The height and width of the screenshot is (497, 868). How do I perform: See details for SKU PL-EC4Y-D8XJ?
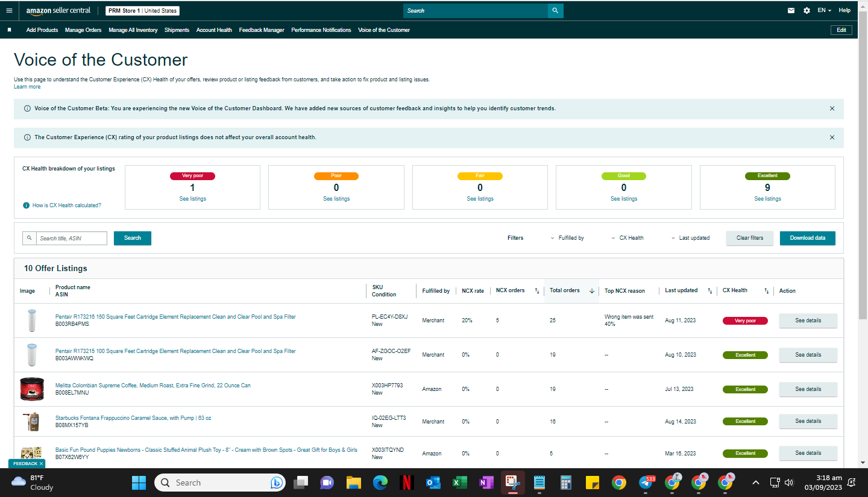[x=808, y=320]
